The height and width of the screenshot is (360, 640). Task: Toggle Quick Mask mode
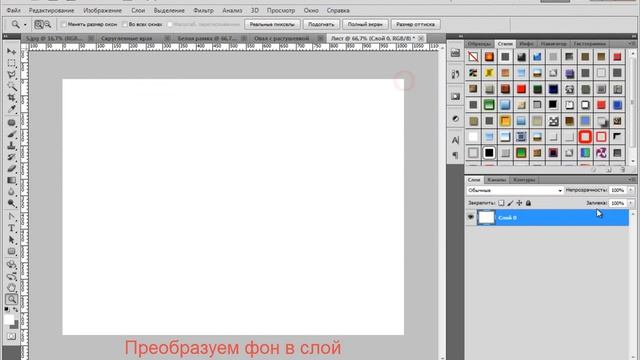point(11,337)
